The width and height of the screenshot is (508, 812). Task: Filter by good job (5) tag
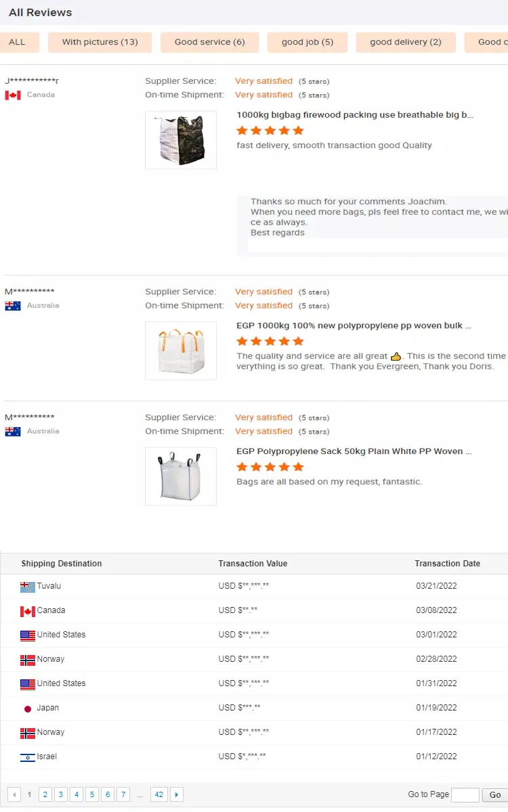coord(308,42)
